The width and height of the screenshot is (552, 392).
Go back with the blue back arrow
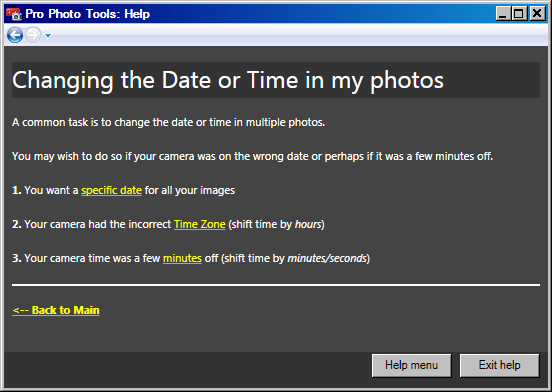click(15, 35)
